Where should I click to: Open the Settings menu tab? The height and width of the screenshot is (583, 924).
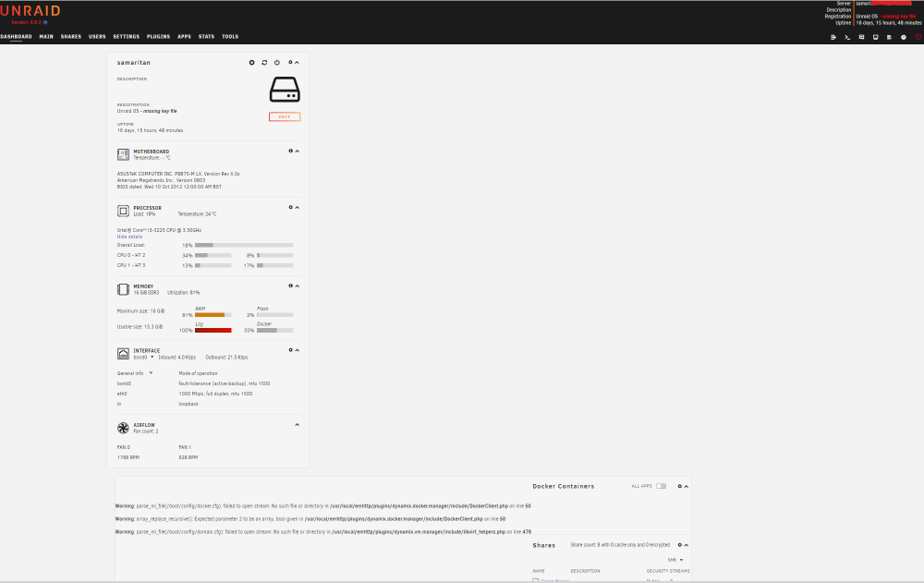(x=126, y=37)
